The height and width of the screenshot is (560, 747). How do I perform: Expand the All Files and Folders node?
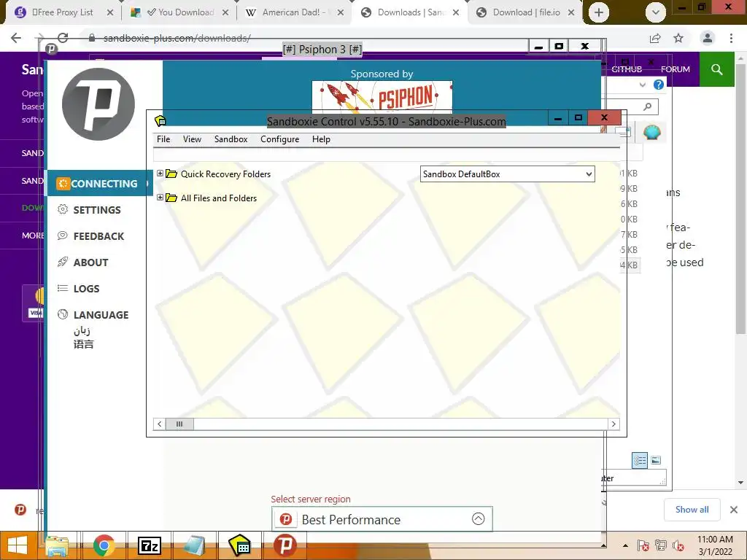(x=160, y=197)
